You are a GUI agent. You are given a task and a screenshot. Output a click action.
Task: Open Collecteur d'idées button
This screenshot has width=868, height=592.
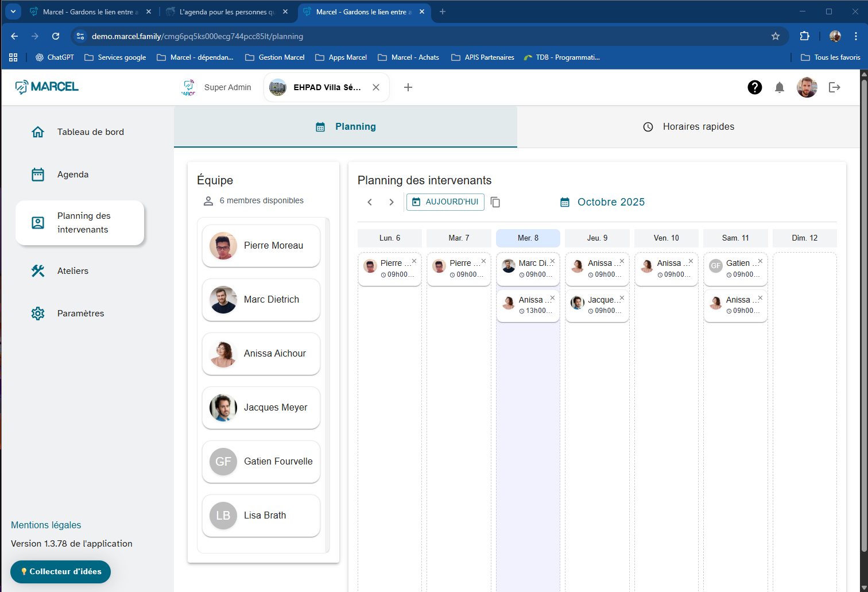[60, 572]
